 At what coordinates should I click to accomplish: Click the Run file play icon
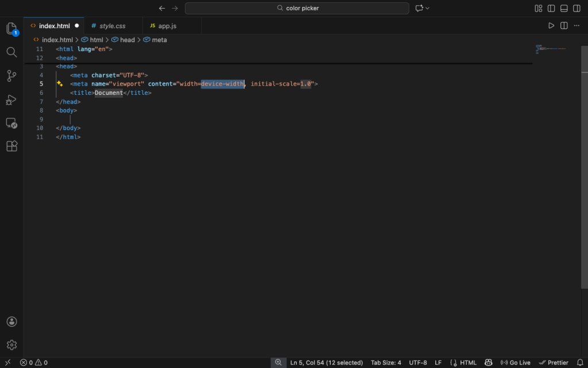click(551, 26)
